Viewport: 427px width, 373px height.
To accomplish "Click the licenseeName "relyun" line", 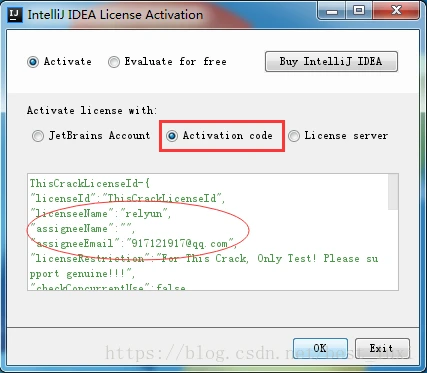I will (101, 213).
